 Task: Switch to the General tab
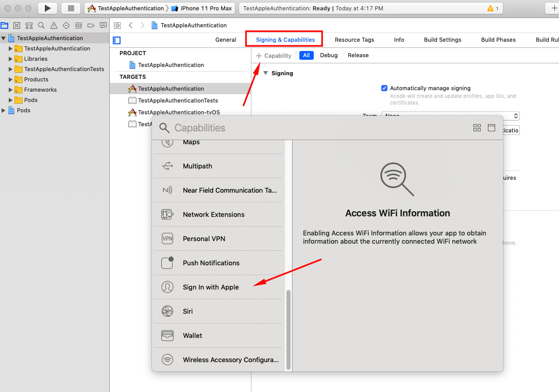coord(226,40)
